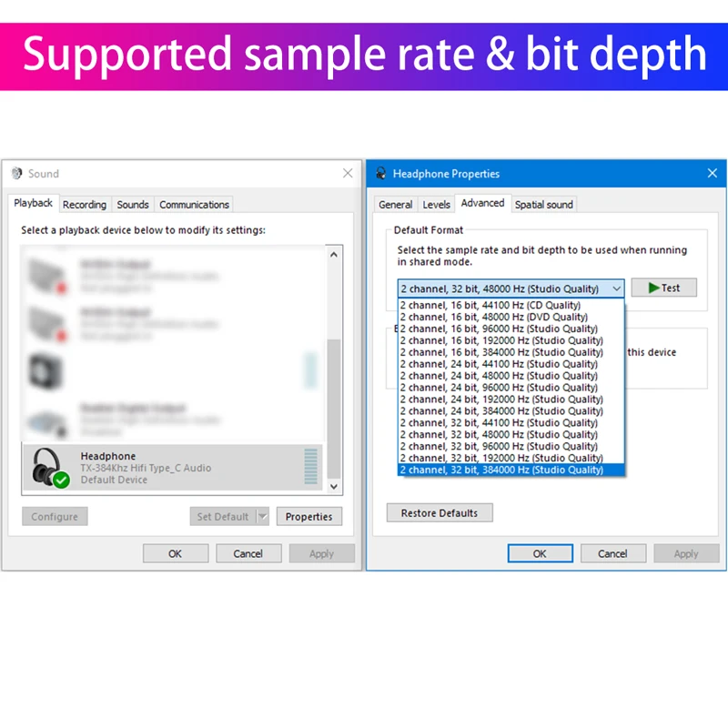The image size is (728, 728).
Task: Click the Headphone device icon with green checkmark
Action: click(50, 468)
